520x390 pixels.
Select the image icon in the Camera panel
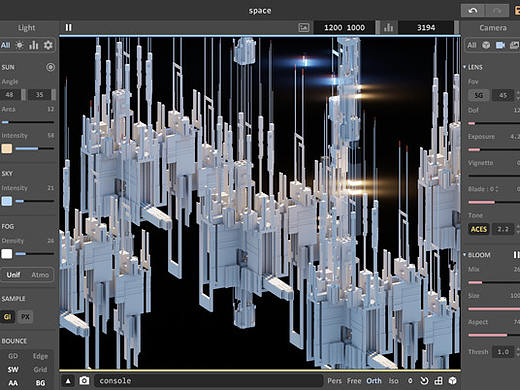[515, 45]
